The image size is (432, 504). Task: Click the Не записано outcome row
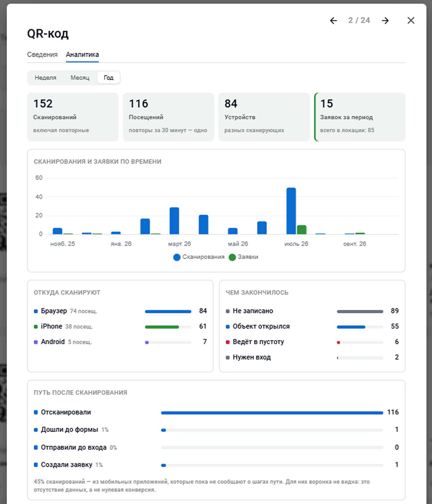(x=312, y=311)
